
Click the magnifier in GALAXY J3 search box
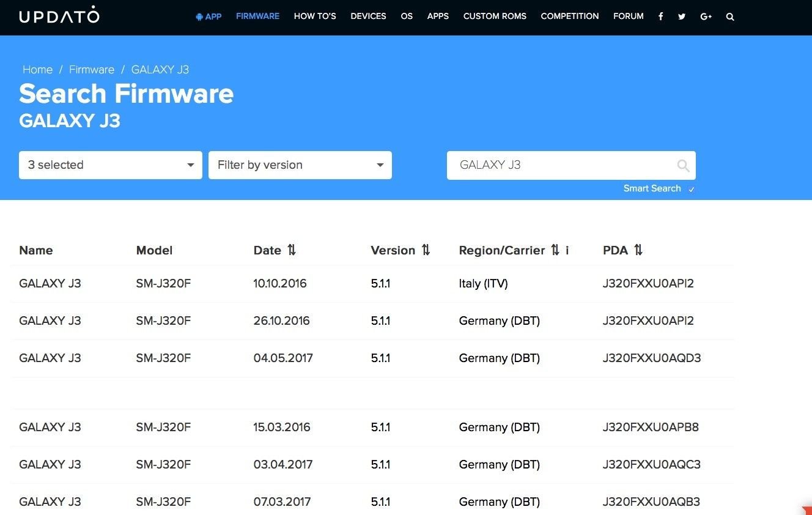(x=683, y=165)
